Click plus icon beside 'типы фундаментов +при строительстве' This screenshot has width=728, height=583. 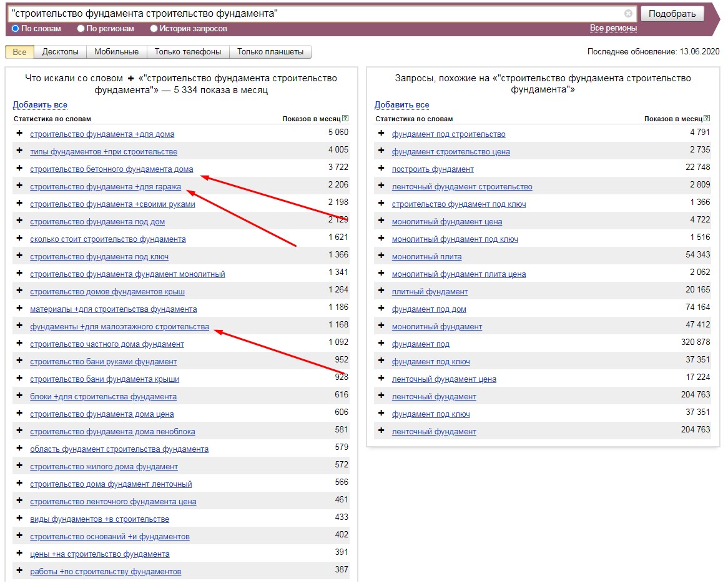coord(19,151)
